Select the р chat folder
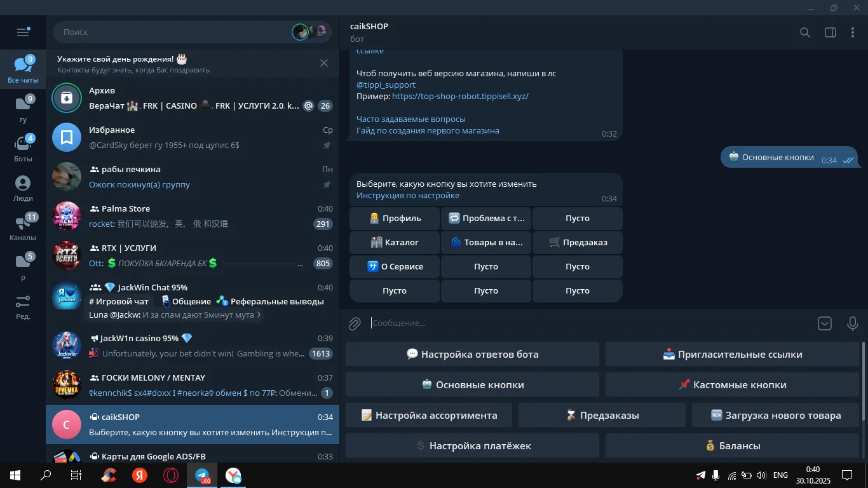The width and height of the screenshot is (868, 488). point(23,266)
